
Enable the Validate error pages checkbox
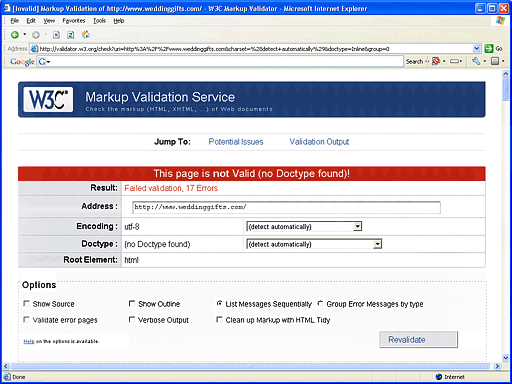(x=26, y=319)
